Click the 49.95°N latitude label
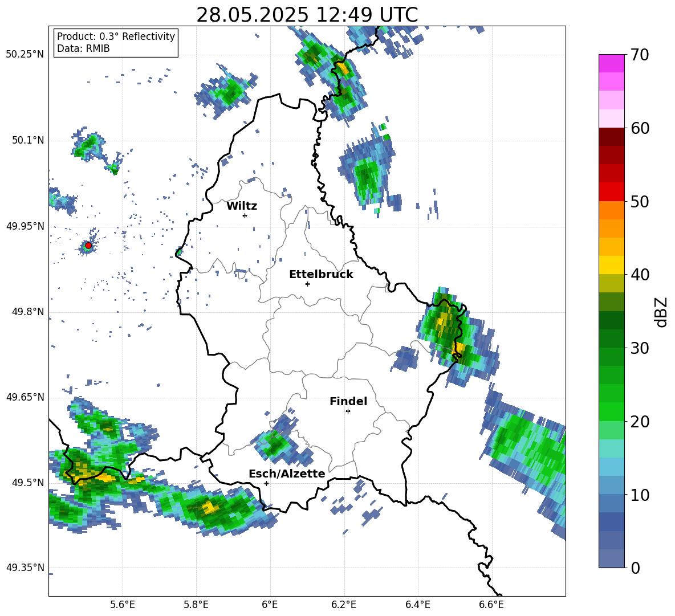This screenshot has width=675, height=616. coord(25,226)
